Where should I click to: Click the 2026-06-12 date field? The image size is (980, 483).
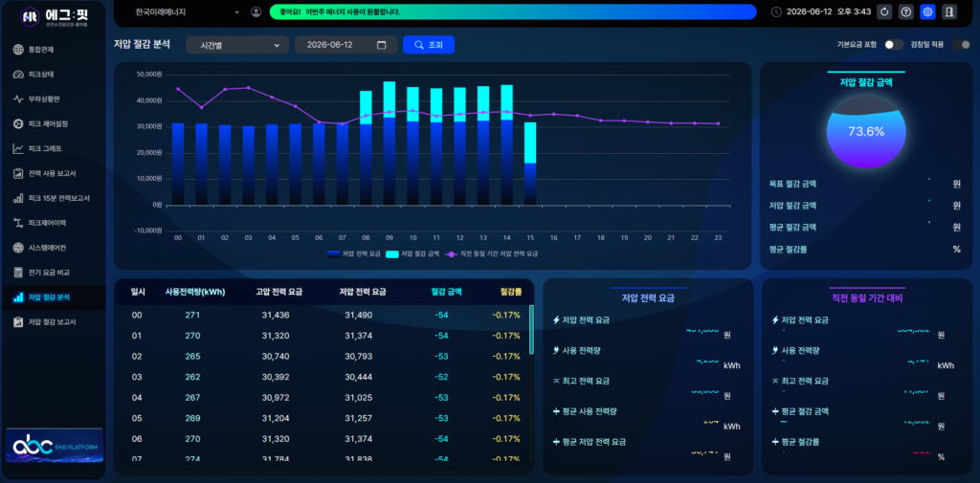click(345, 45)
